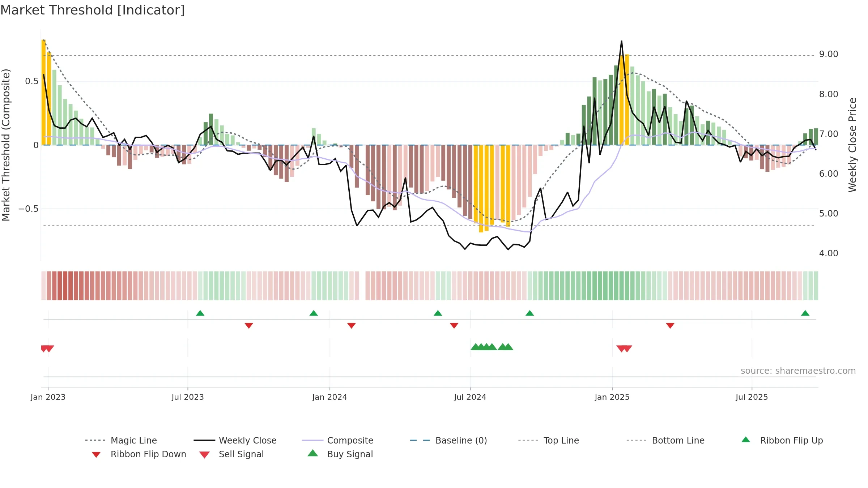Click the dark red ribbon segment near Jan 2023
This screenshot has width=868, height=488.
point(65,286)
